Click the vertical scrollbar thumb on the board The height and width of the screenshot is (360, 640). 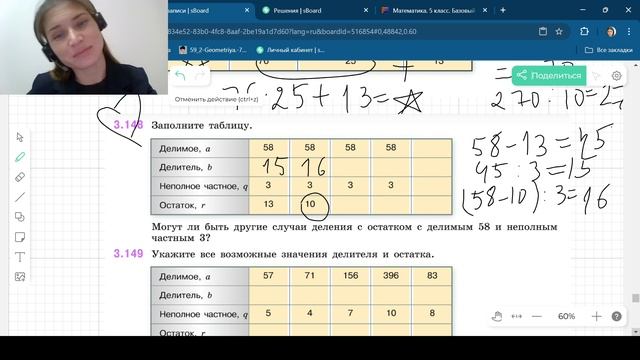click(x=636, y=298)
